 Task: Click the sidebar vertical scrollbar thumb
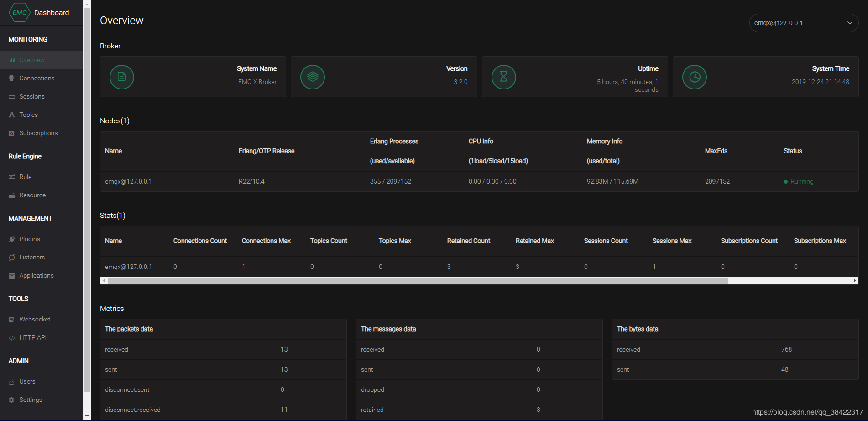pos(87,200)
